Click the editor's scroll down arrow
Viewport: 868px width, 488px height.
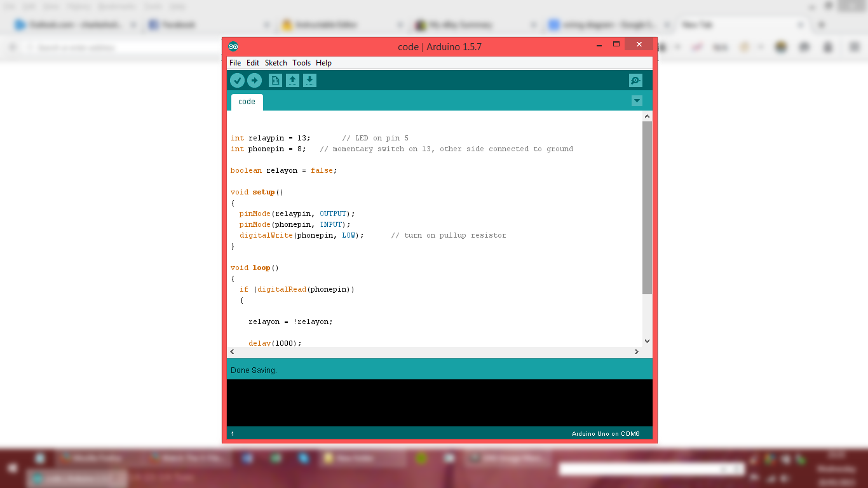click(648, 341)
